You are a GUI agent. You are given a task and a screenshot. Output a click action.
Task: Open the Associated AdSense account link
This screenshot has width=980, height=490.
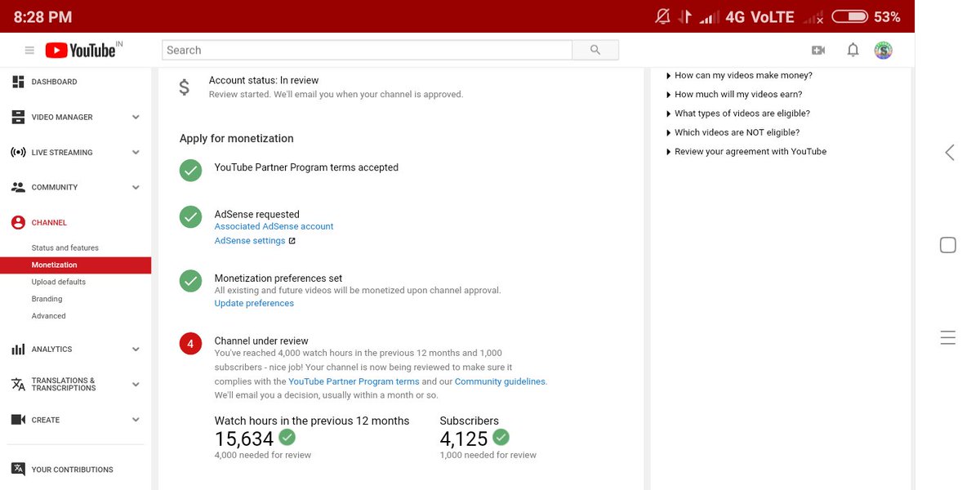274,226
